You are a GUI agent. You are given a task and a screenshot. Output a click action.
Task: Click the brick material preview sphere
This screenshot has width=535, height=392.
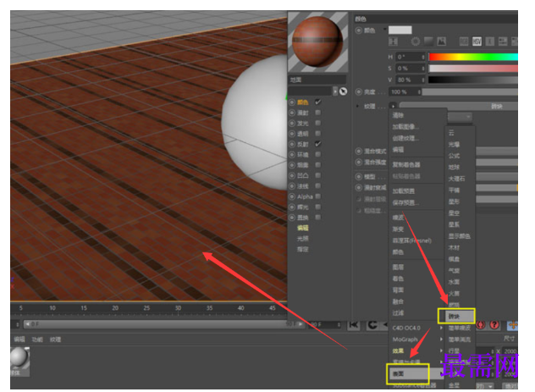coord(317,41)
